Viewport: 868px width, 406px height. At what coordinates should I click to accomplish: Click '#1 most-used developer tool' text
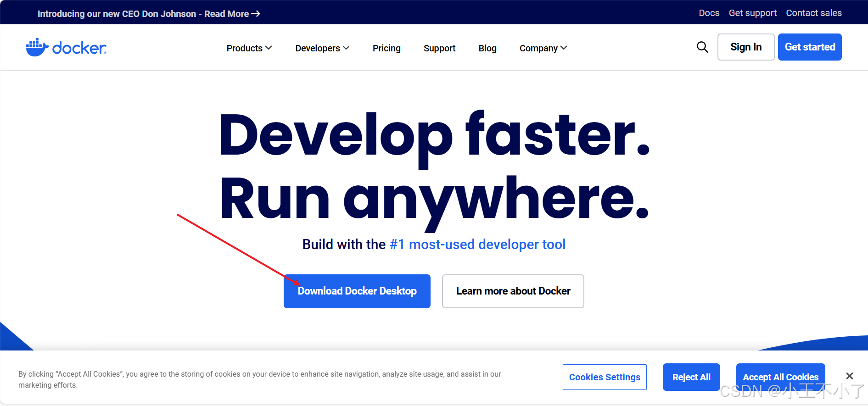pyautogui.click(x=477, y=245)
